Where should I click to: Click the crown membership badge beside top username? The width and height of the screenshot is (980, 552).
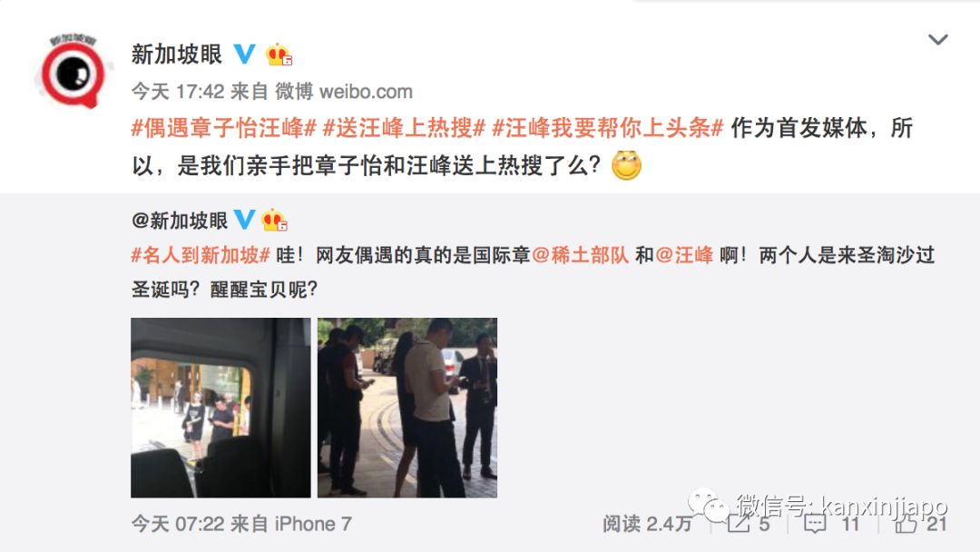pyautogui.click(x=279, y=55)
